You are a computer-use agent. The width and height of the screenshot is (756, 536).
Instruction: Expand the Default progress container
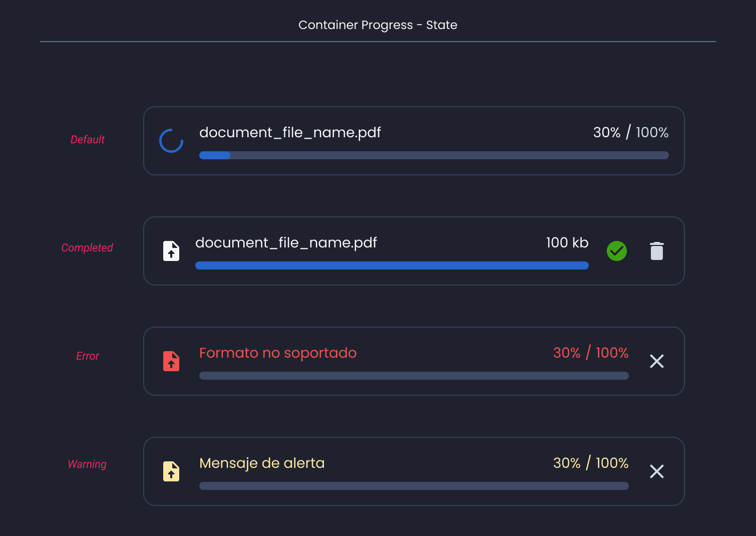[x=414, y=141]
